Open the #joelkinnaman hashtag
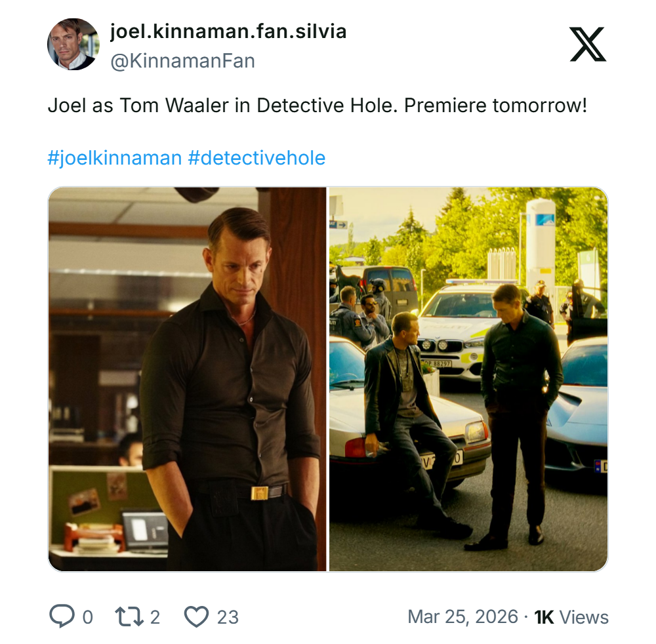The height and width of the screenshot is (644, 656). [x=114, y=158]
